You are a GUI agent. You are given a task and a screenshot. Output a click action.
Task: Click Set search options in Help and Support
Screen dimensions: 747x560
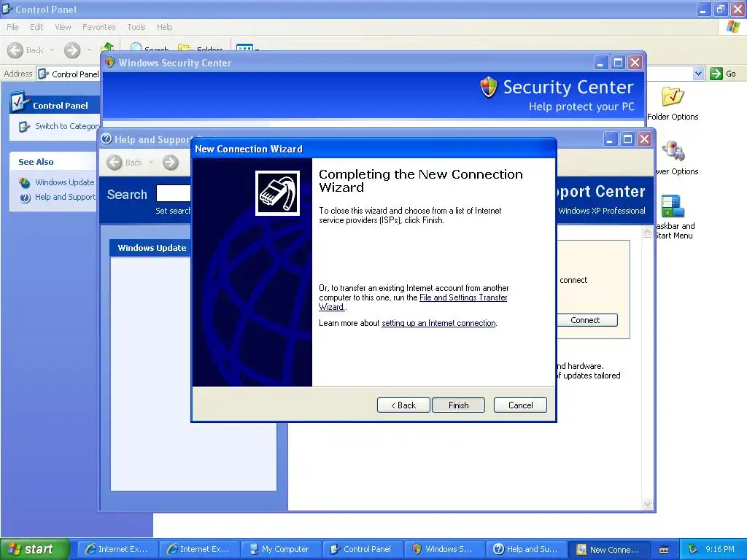tap(173, 211)
